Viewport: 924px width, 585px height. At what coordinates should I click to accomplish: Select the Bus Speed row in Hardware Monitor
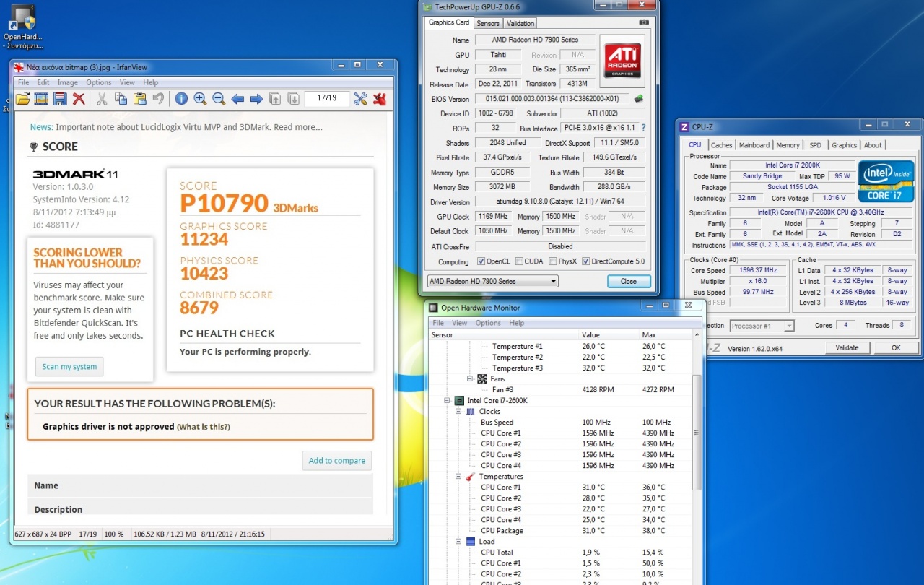(561, 422)
